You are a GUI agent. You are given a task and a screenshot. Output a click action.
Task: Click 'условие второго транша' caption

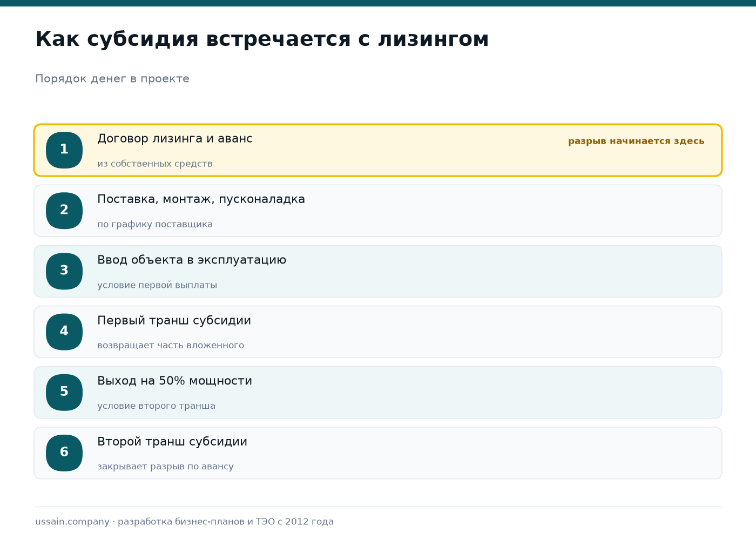tap(156, 406)
